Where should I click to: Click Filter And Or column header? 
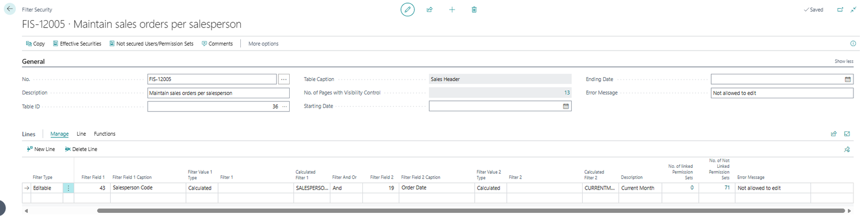point(344,177)
